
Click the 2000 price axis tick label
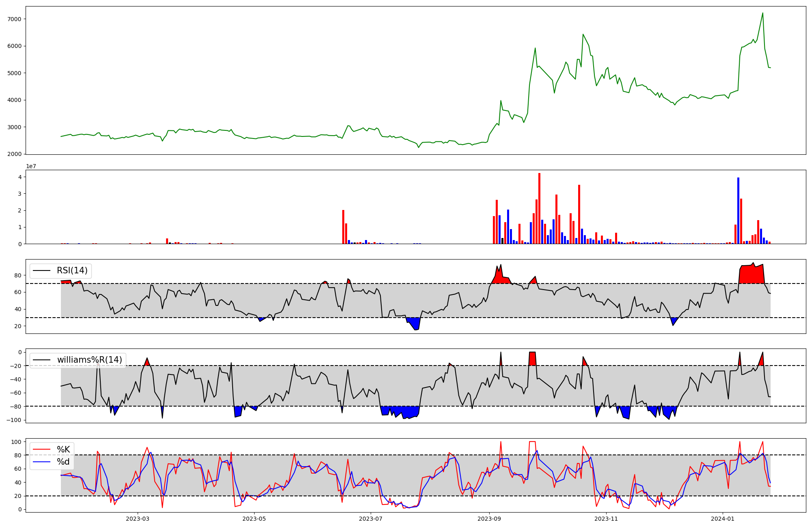coord(15,154)
